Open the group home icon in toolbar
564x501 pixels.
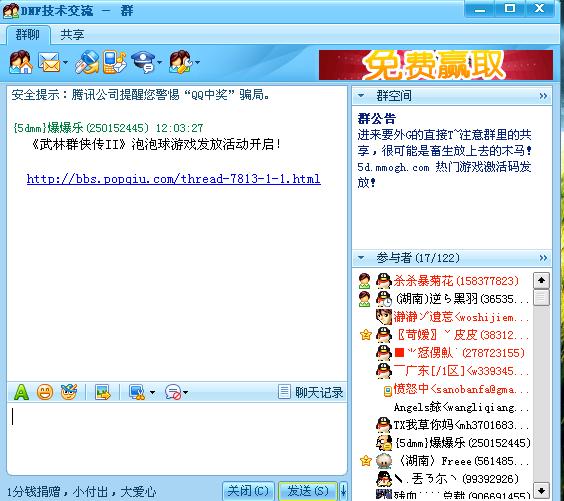[x=21, y=62]
